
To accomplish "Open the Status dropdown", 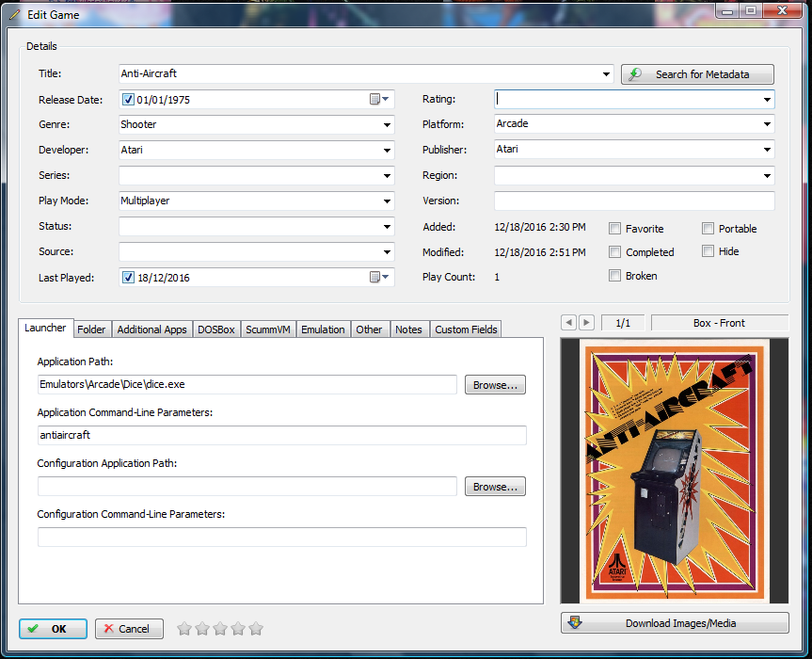I will (387, 226).
